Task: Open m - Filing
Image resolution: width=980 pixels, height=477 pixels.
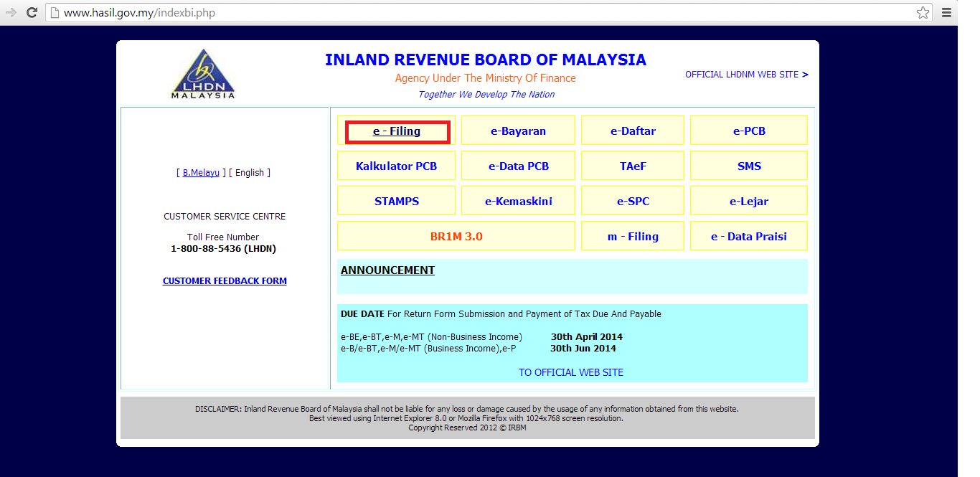Action: (633, 236)
